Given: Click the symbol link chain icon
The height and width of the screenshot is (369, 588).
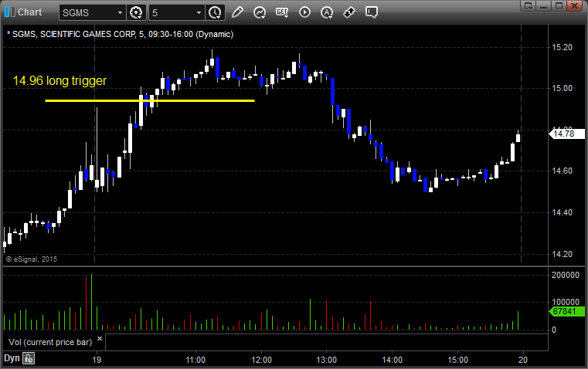Looking at the screenshot, I should pyautogui.click(x=349, y=12).
